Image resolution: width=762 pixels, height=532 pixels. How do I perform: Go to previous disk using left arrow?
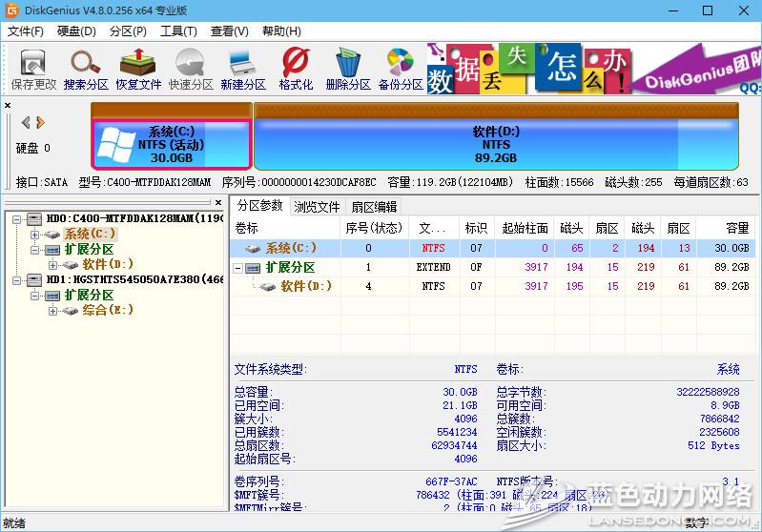point(26,122)
